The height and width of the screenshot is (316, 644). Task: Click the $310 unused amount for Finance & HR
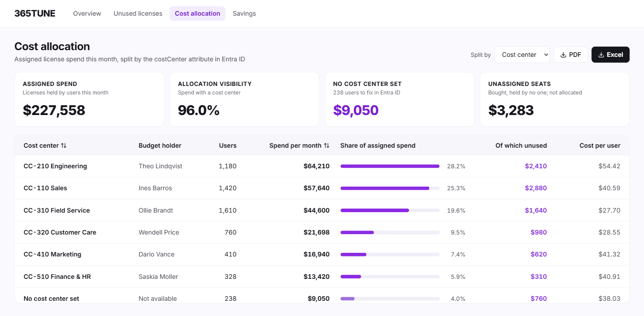click(x=539, y=277)
